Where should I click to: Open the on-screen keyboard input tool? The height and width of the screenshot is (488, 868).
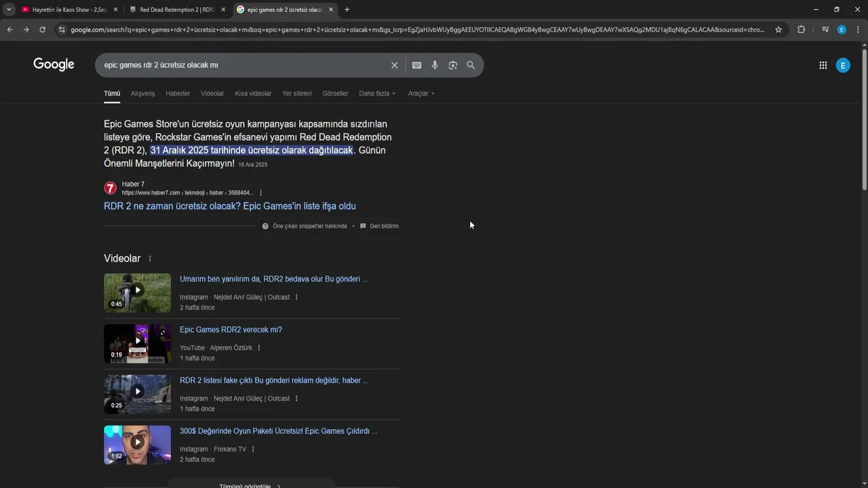[416, 65]
